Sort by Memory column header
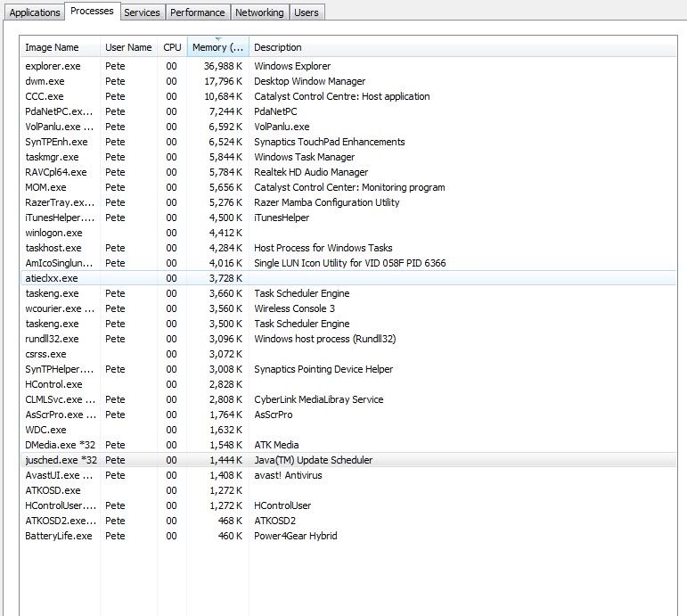 tap(217, 47)
